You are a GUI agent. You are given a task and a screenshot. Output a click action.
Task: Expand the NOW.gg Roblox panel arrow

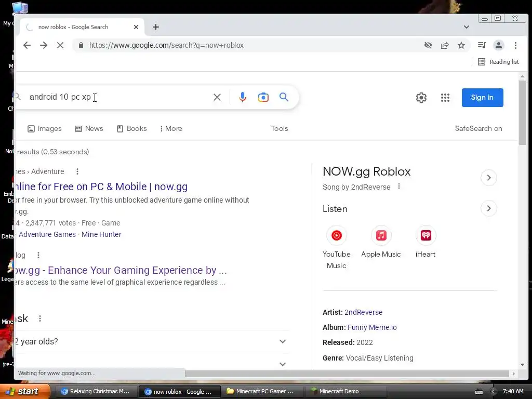pos(488,178)
